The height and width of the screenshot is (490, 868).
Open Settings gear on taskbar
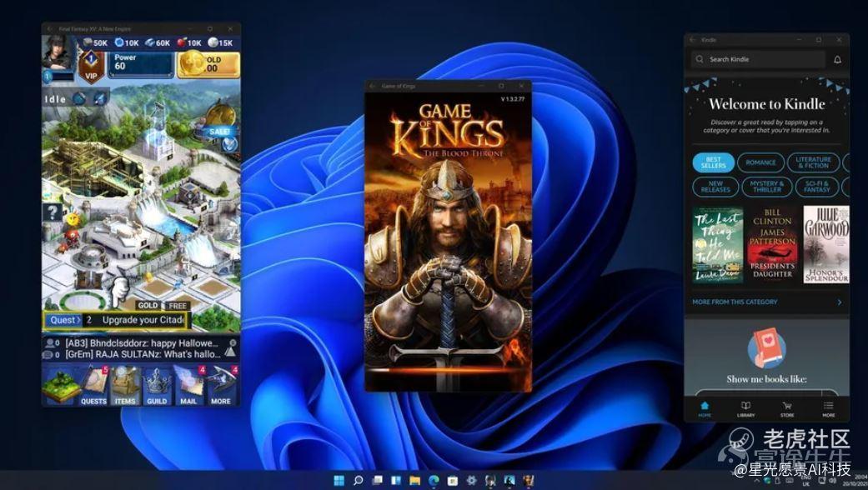click(472, 480)
